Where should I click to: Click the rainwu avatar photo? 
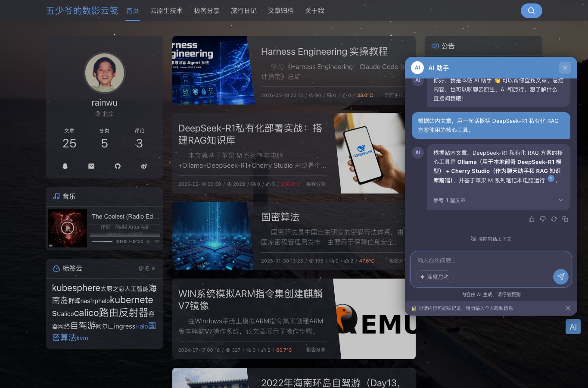pos(105,73)
